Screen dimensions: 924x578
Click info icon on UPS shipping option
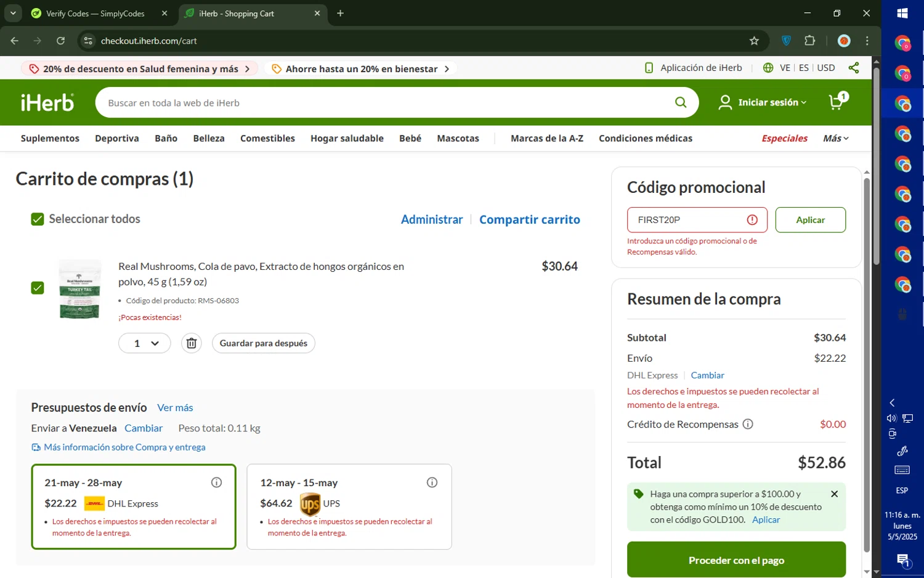pos(432,482)
